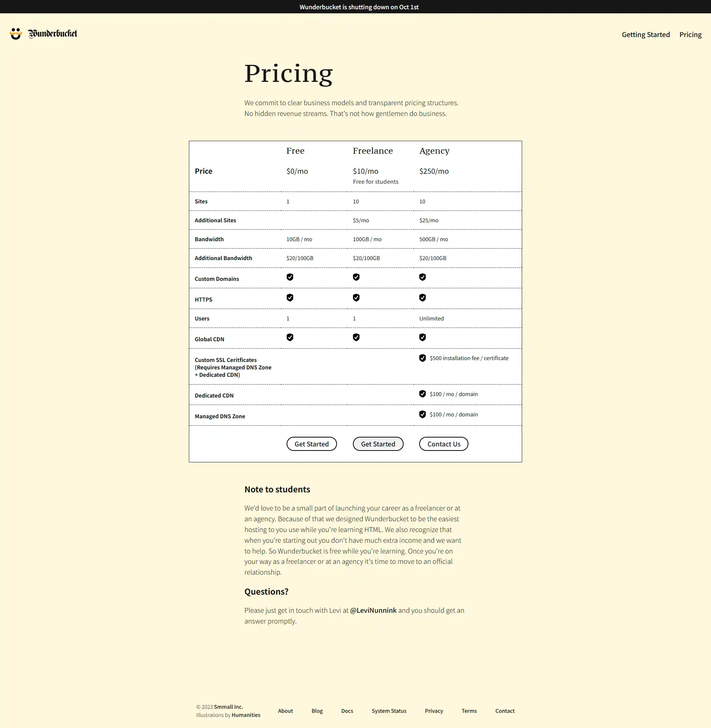Click Freelance plan HTTPS checkmark shield
711x728 pixels.
click(x=356, y=298)
